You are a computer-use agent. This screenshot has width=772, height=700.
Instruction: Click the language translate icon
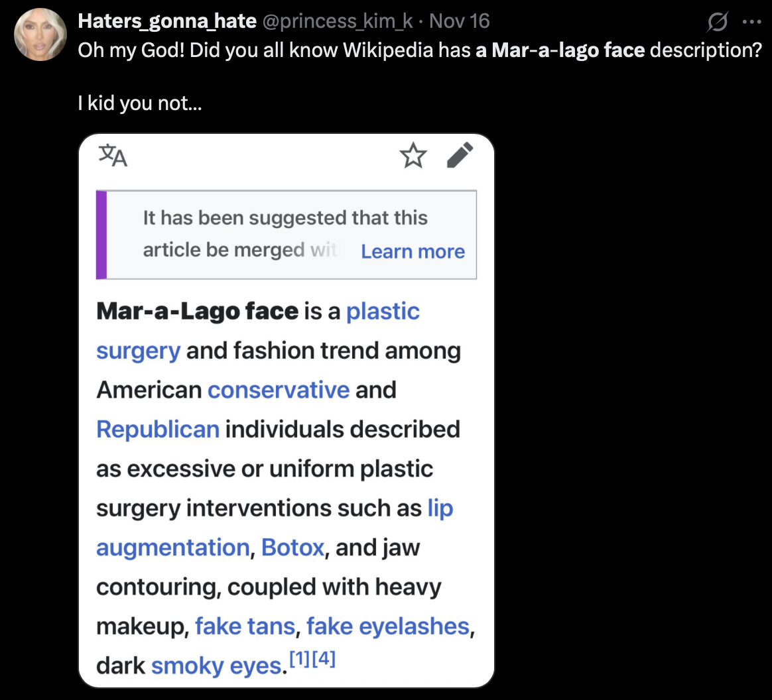pos(113,156)
